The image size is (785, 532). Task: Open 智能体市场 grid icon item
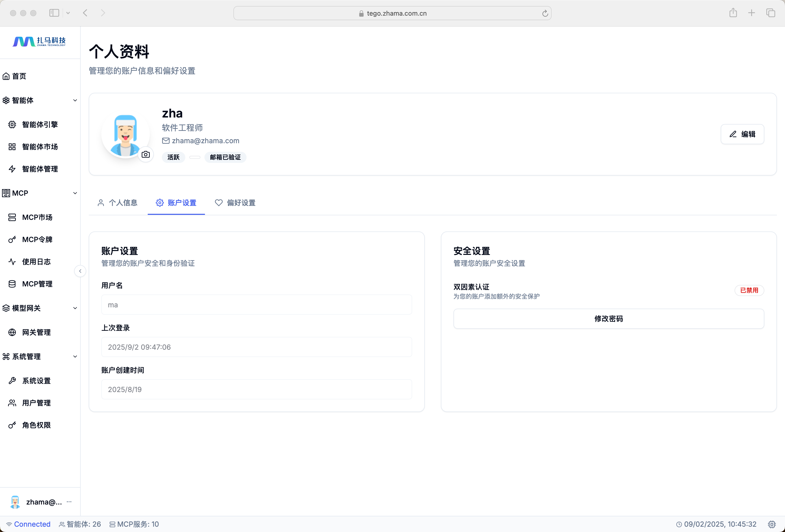pos(40,146)
